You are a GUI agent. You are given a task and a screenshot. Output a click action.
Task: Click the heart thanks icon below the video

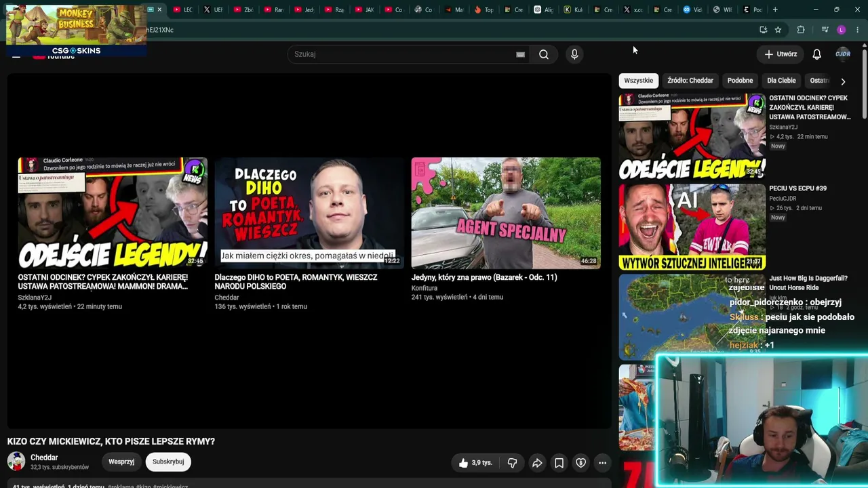[580, 463]
